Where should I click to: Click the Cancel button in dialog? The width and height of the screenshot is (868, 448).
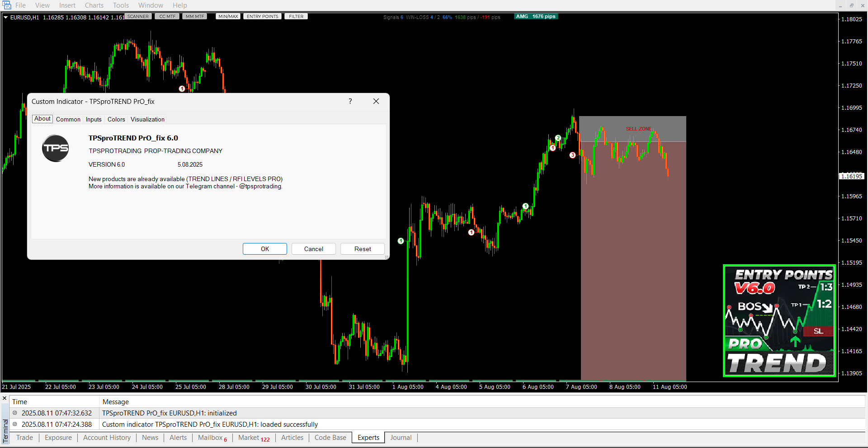point(314,249)
